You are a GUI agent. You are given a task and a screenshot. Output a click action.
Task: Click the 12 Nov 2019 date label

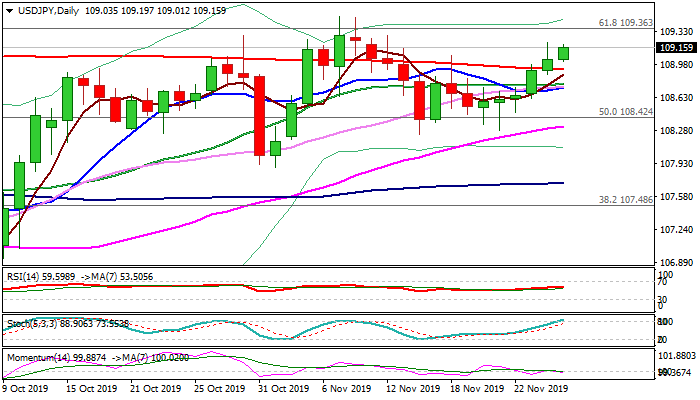click(x=413, y=388)
